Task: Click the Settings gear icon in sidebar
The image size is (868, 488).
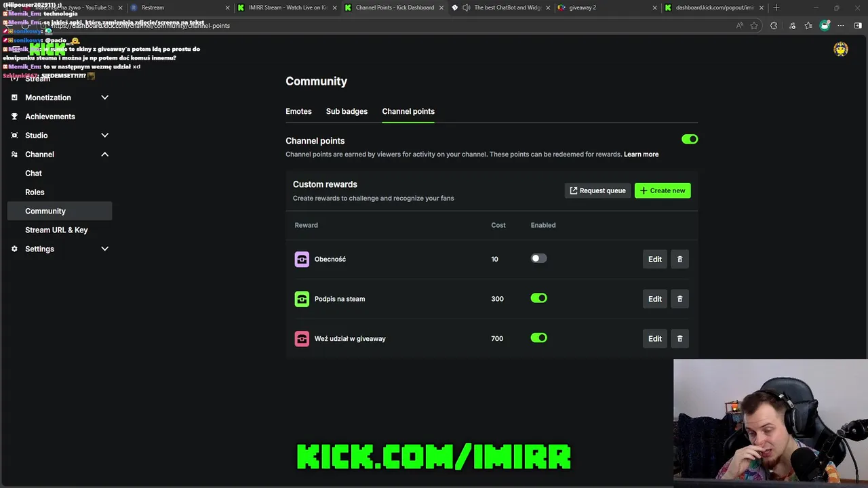Action: pyautogui.click(x=14, y=249)
